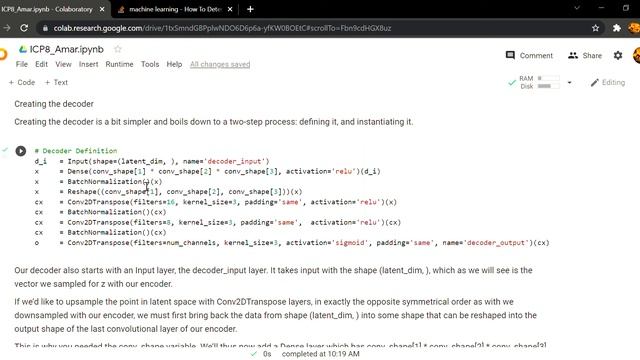
Task: Bookmark this page with the star icon
Action: coord(596,28)
